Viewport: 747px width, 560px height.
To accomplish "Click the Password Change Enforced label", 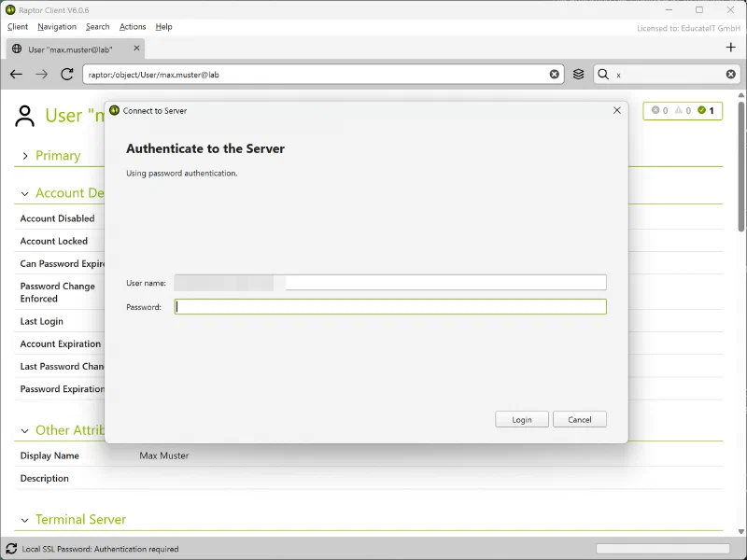I will coord(58,292).
